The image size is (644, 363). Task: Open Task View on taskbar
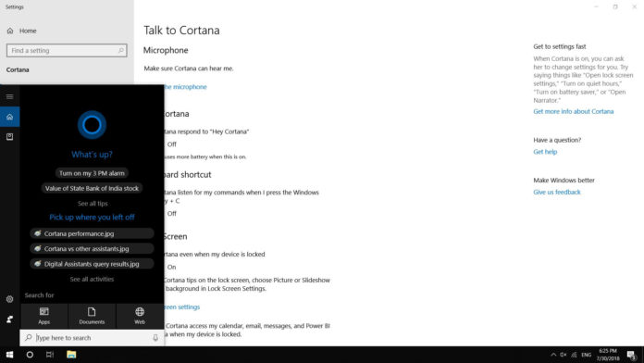tap(50, 355)
